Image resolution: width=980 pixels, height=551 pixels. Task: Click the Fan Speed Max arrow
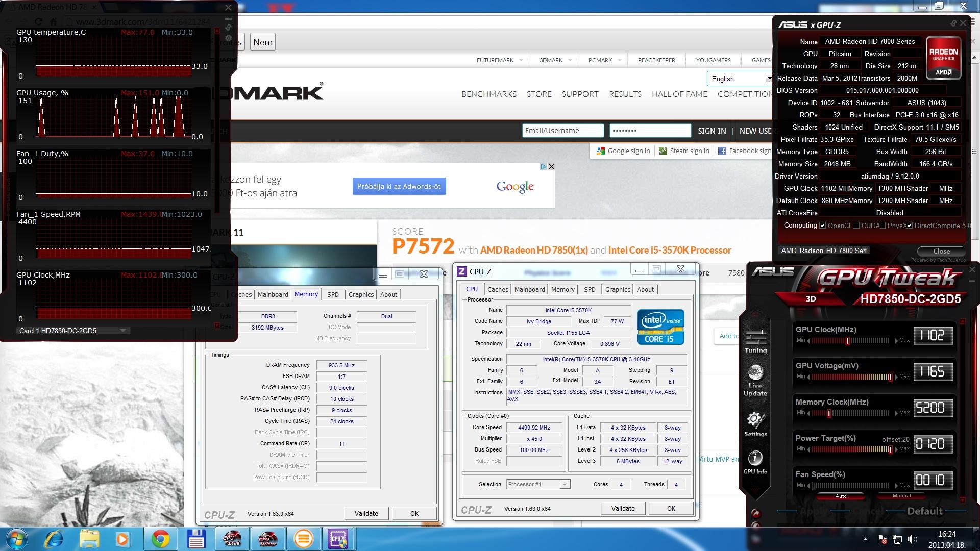(x=896, y=485)
